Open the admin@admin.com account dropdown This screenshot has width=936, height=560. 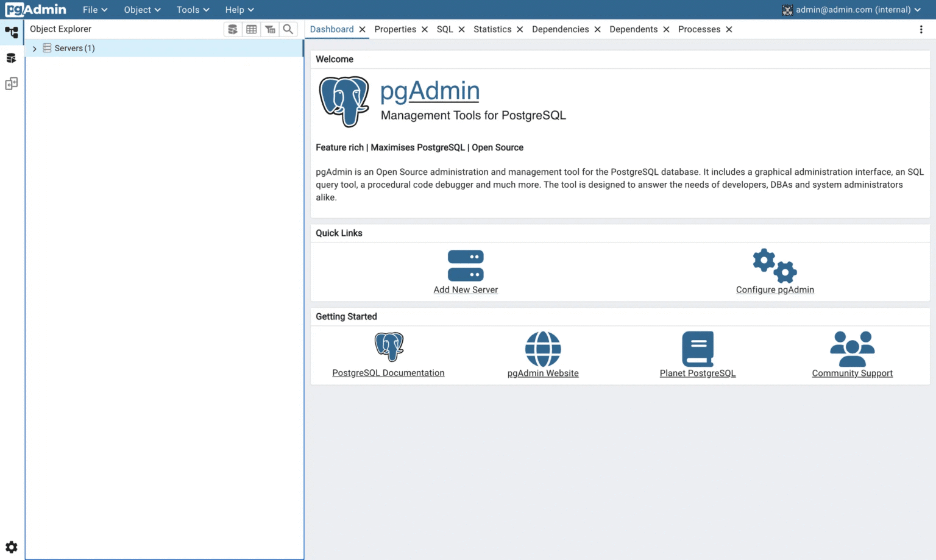[851, 10]
